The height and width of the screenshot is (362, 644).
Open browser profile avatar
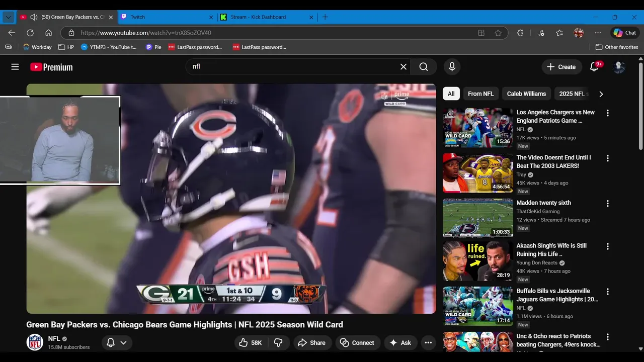(579, 33)
